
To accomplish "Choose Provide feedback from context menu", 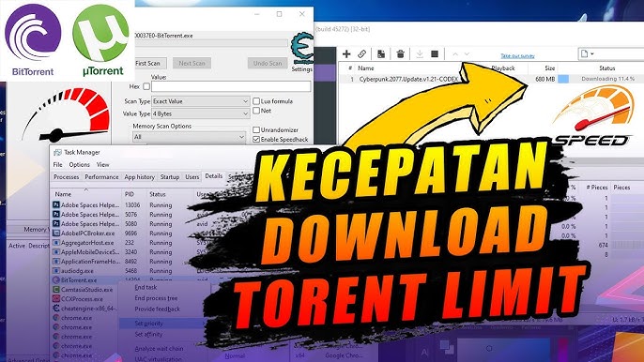I will [x=158, y=309].
